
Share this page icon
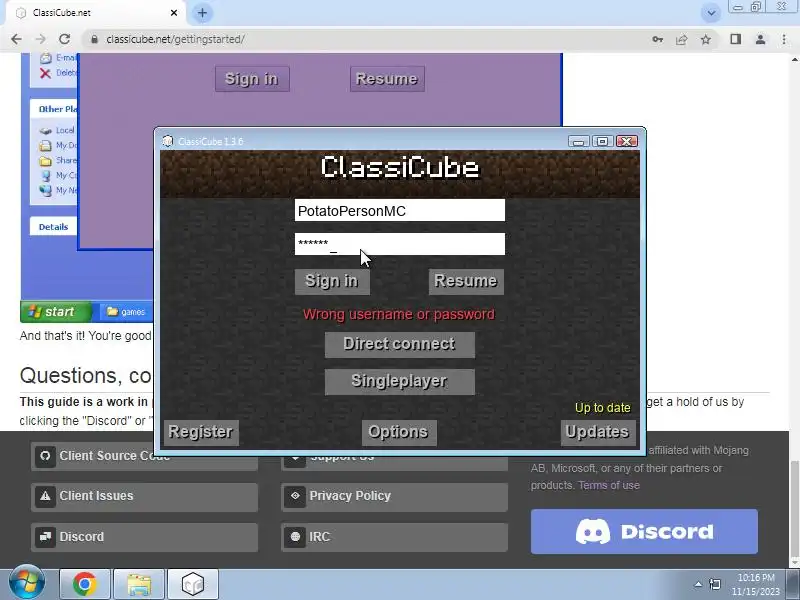tap(682, 39)
